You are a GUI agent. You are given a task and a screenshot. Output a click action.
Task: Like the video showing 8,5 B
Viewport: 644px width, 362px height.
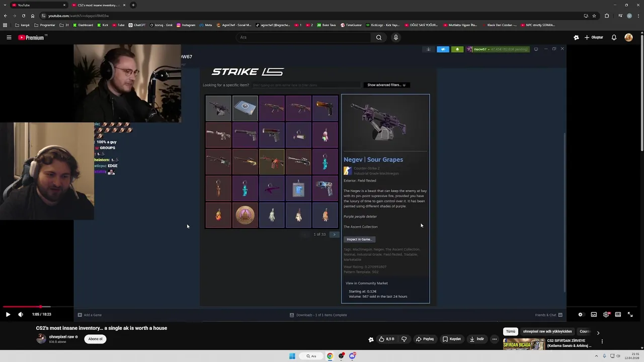(x=386, y=339)
